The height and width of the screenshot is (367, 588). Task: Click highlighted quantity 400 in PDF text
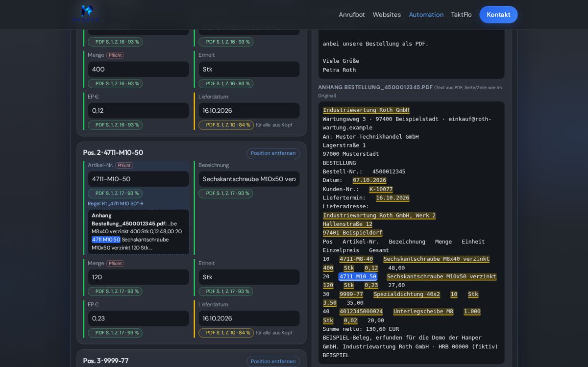tap(328, 268)
